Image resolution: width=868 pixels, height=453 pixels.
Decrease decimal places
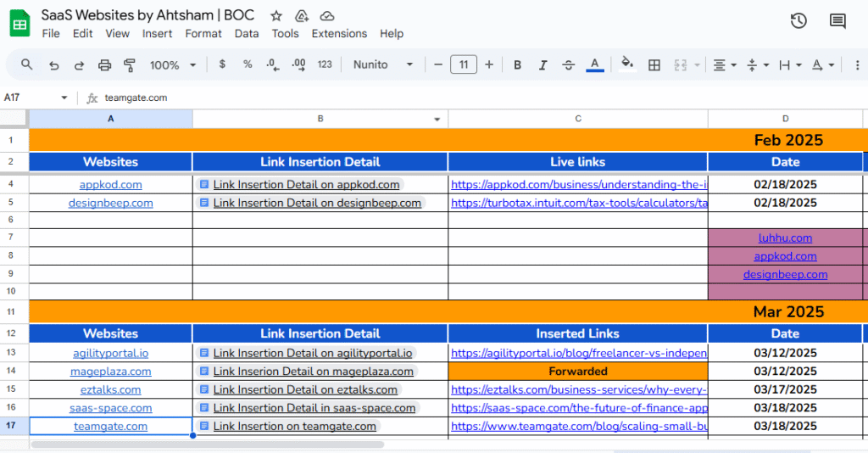(273, 64)
